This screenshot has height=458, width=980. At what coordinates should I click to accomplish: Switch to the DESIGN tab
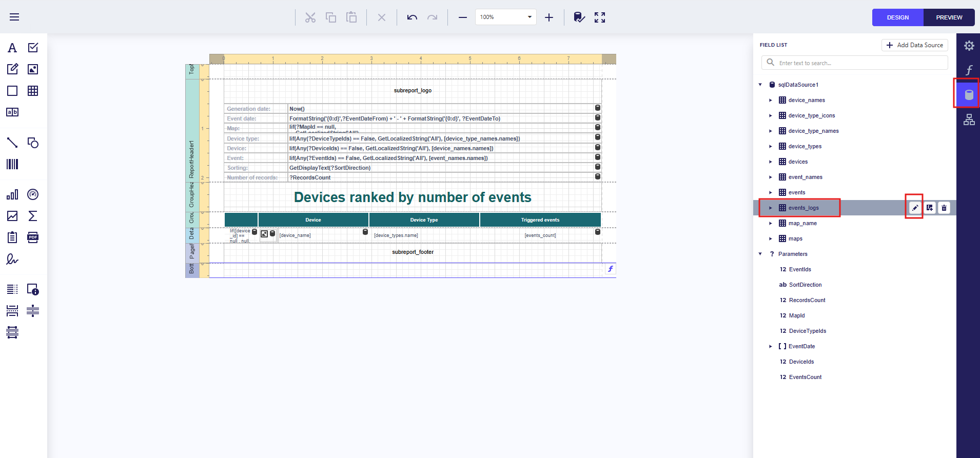[x=897, y=17]
